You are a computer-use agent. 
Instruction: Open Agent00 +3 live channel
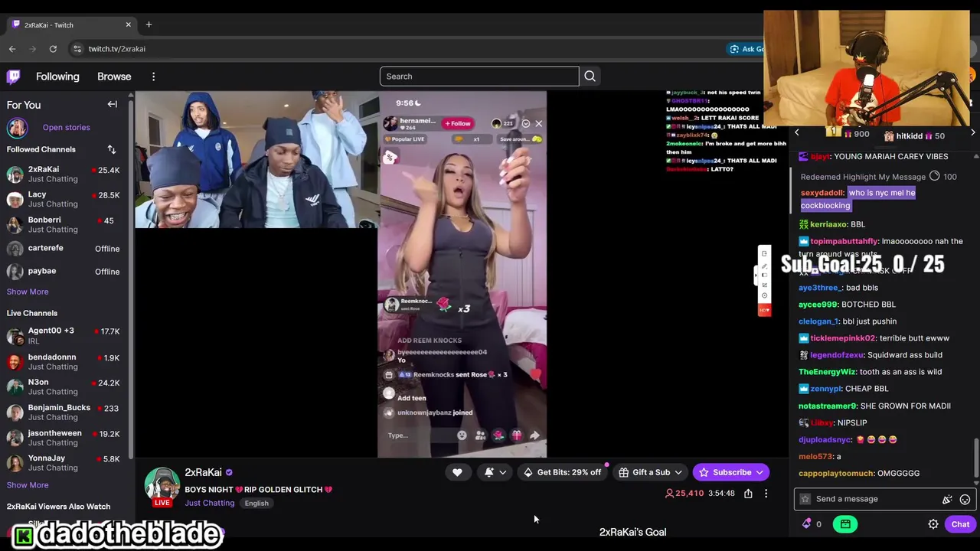(65, 335)
